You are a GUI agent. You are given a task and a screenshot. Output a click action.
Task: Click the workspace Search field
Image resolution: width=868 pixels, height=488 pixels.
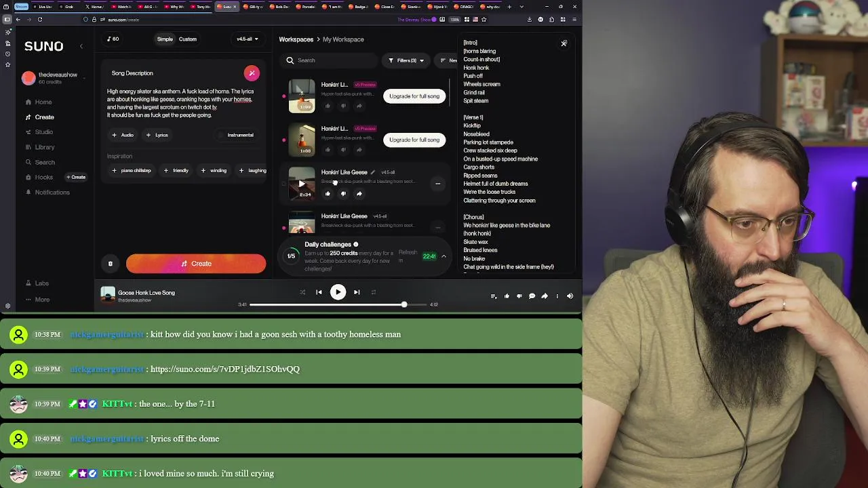click(x=328, y=60)
